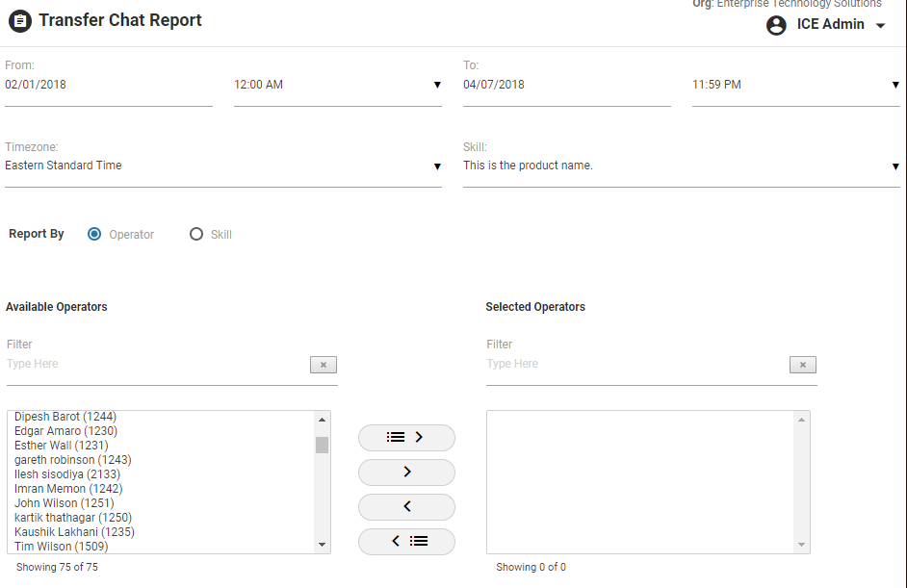Select the Operator report-by radio button

pyautogui.click(x=94, y=234)
